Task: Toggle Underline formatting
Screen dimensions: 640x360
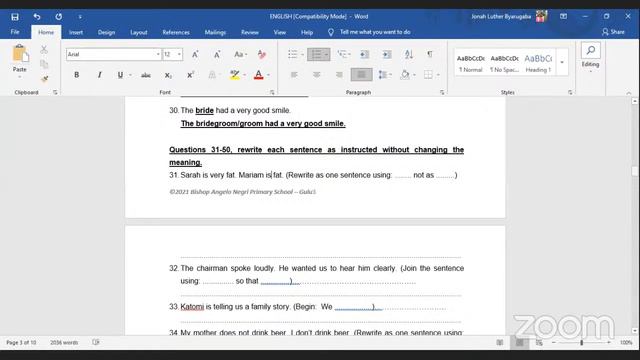Action: coord(120,75)
